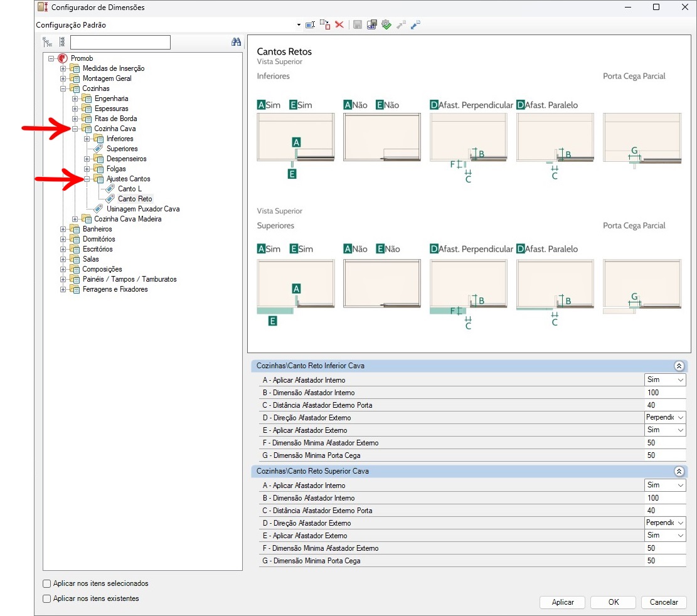
Task: Click the rename configuration icon
Action: [x=309, y=24]
